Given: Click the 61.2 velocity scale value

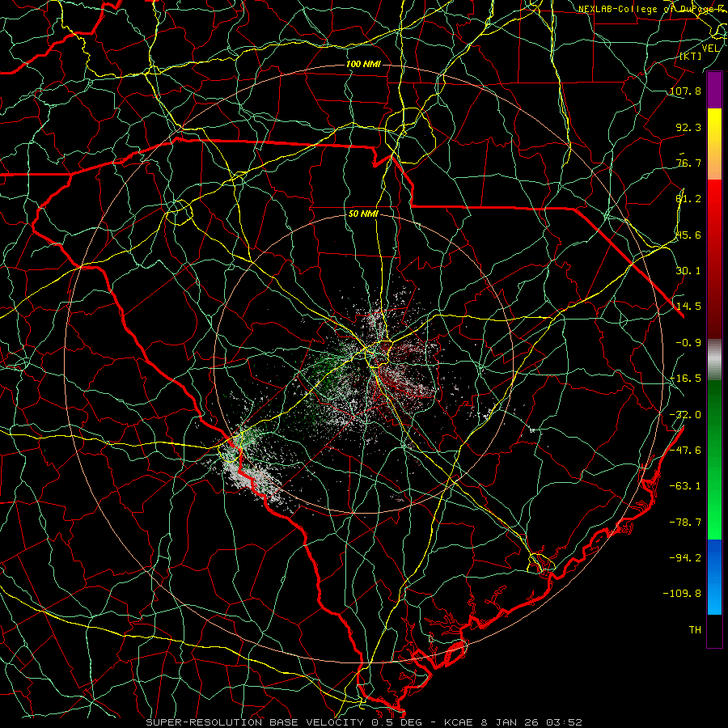Looking at the screenshot, I should point(688,198).
